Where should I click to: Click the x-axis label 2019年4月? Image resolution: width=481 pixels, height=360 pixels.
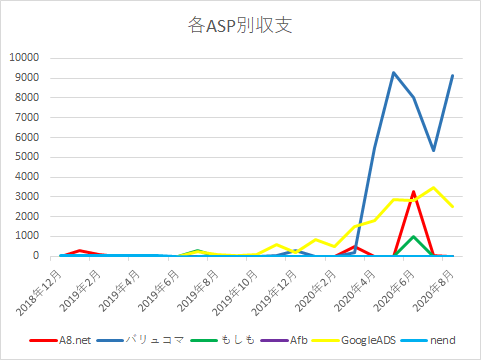[x=119, y=291]
